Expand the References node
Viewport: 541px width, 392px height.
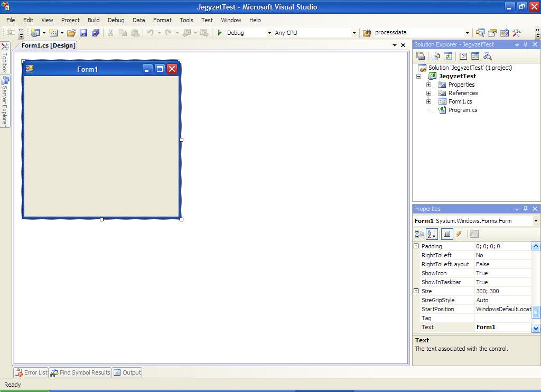coord(428,93)
